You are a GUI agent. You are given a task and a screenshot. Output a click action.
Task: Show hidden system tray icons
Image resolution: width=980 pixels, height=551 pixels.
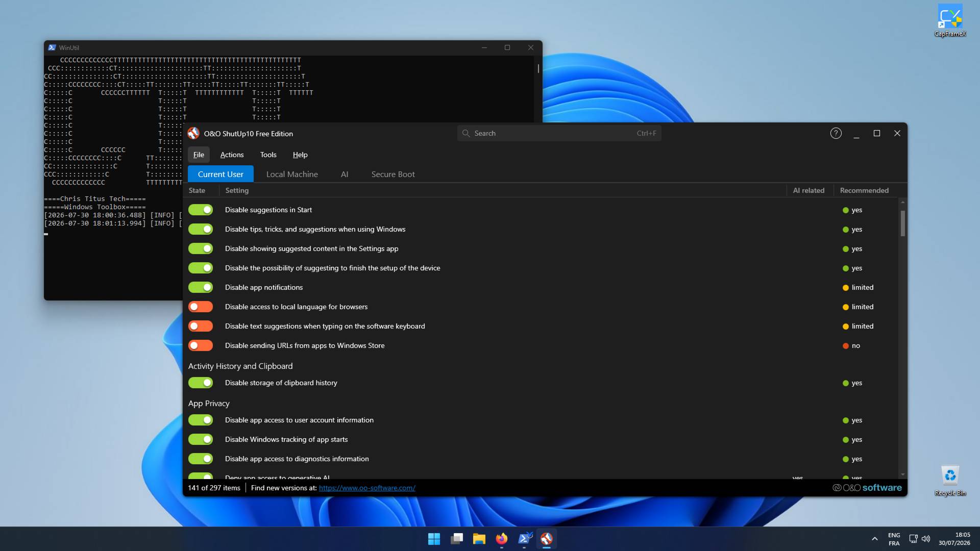pyautogui.click(x=874, y=539)
